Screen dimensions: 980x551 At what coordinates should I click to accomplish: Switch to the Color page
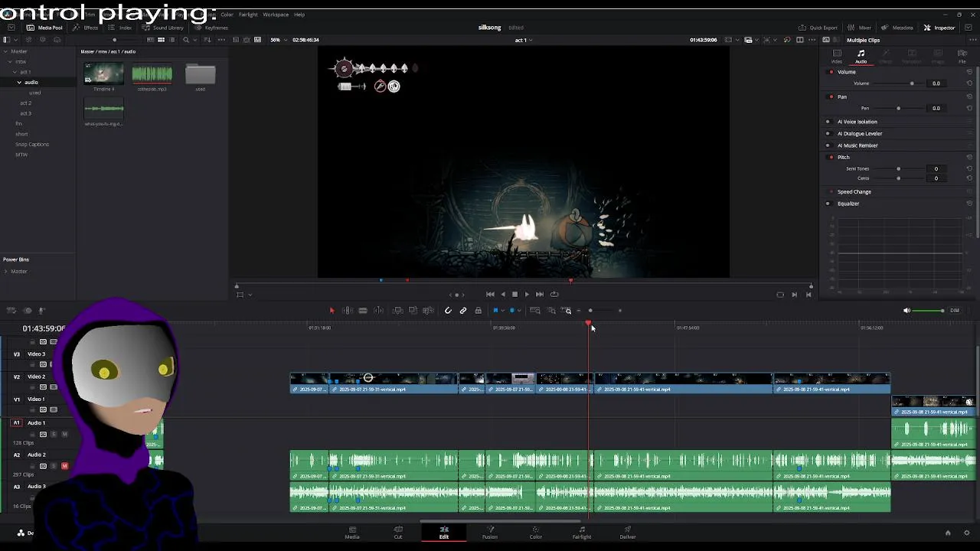pos(536,532)
